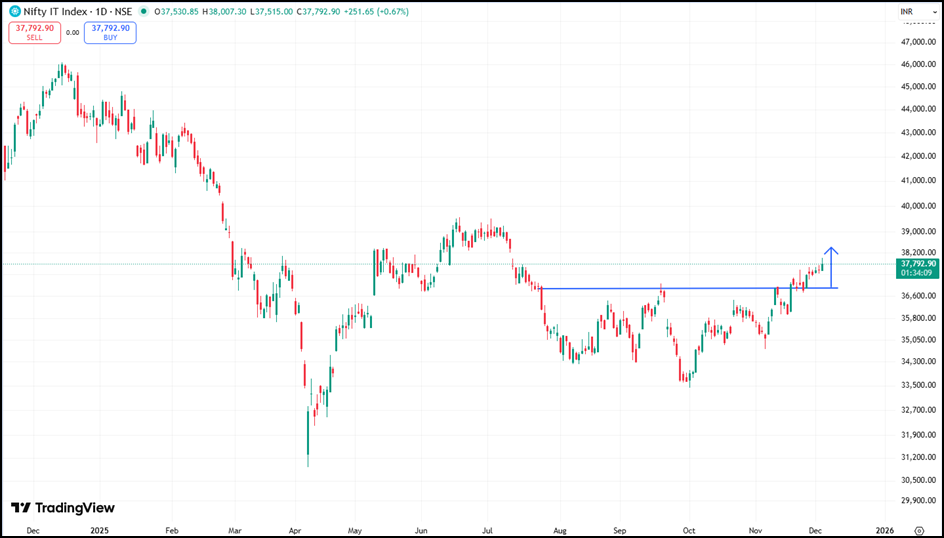Click the 41,000.00 price axis label

pyautogui.click(x=918, y=181)
